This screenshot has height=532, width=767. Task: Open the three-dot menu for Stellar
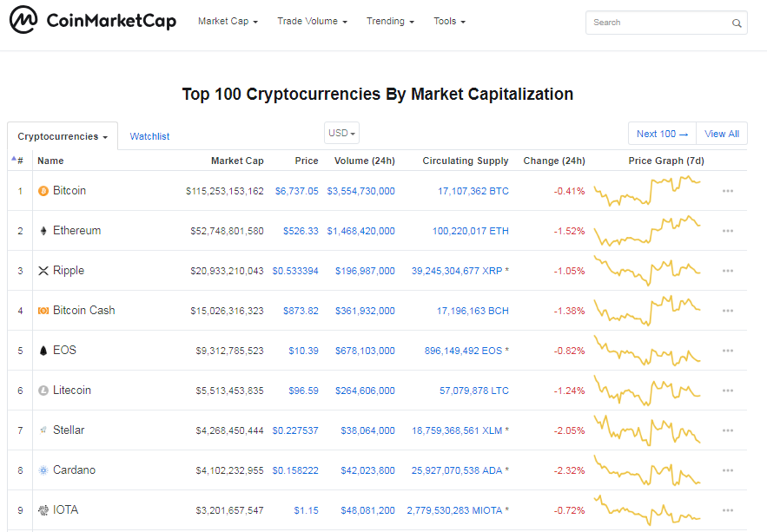tap(728, 430)
